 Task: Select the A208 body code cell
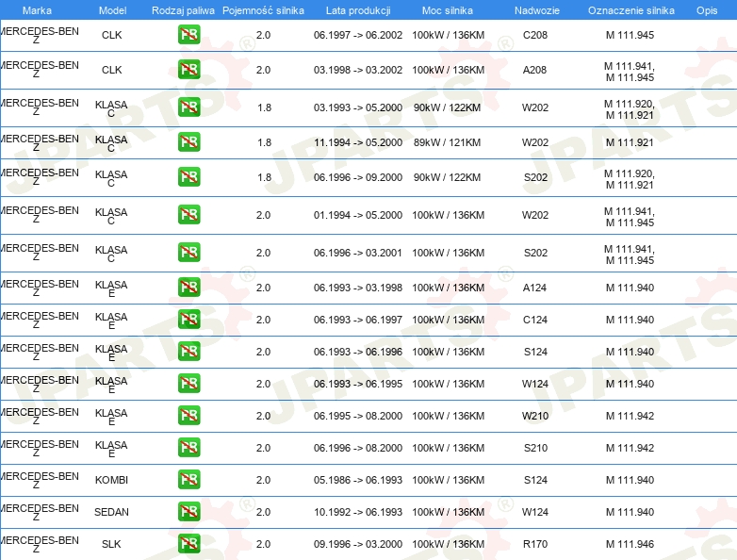pos(535,70)
